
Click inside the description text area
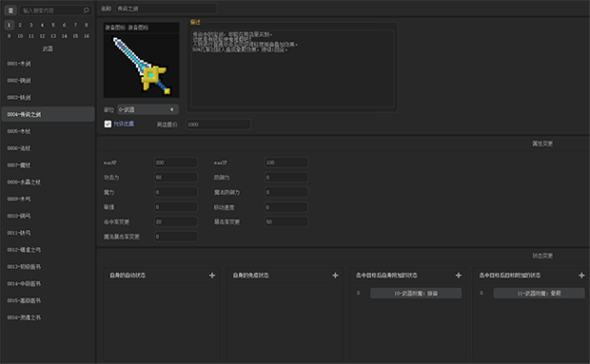292,68
